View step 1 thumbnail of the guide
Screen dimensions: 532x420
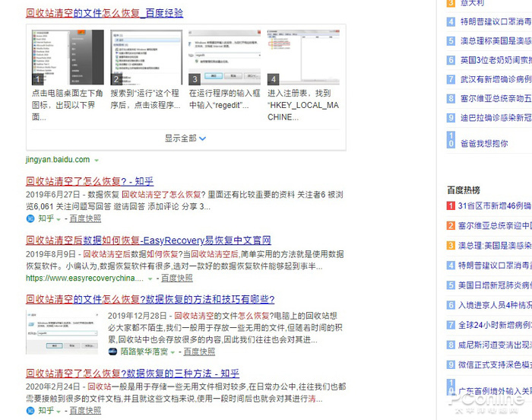(68, 57)
